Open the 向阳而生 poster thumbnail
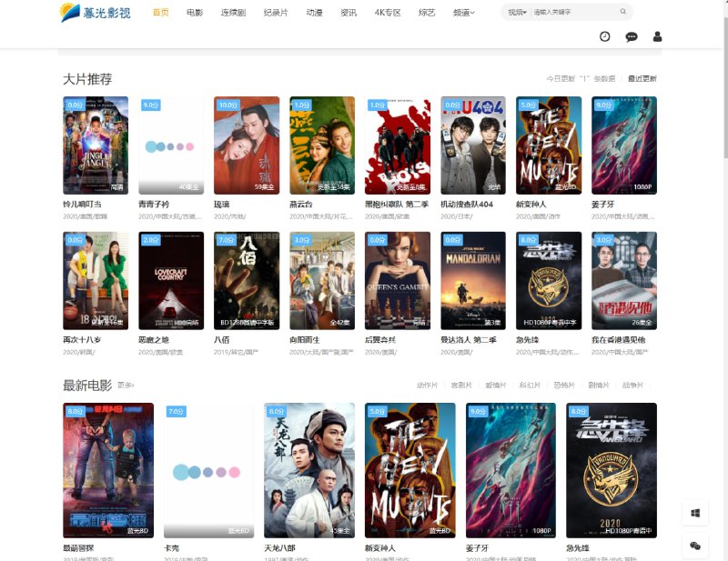Screen dimensions: 728x561 click(322, 281)
